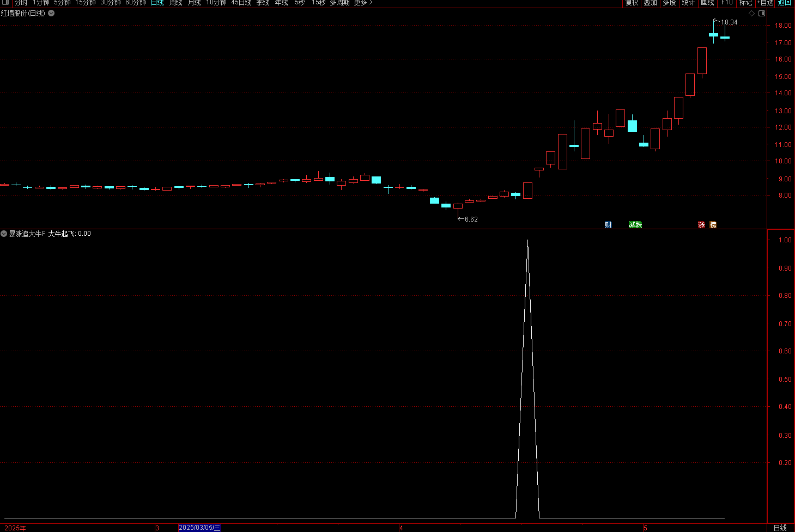Viewport: 795px width, 532px height.
Task: Open the 多股 multi-stock view
Action: [x=669, y=3]
